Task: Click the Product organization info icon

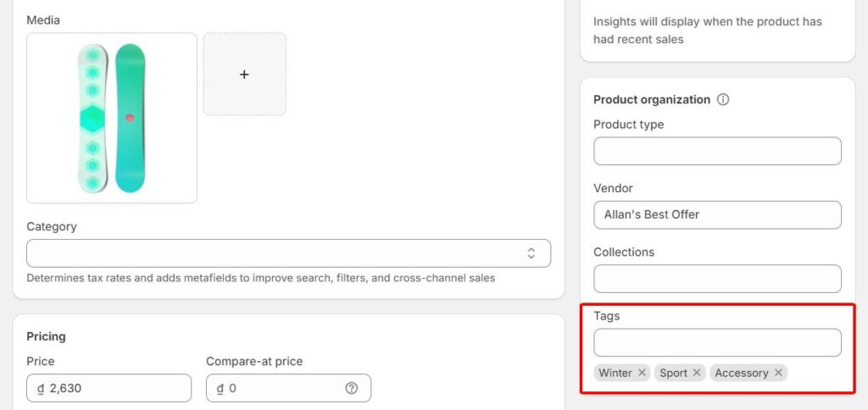Action: [x=723, y=99]
